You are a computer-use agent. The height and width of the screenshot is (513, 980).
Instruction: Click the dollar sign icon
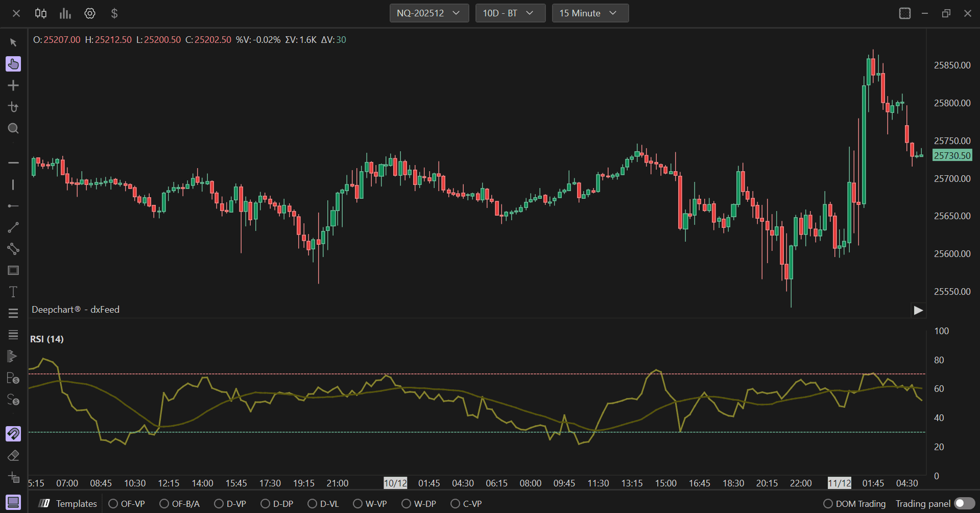point(114,13)
